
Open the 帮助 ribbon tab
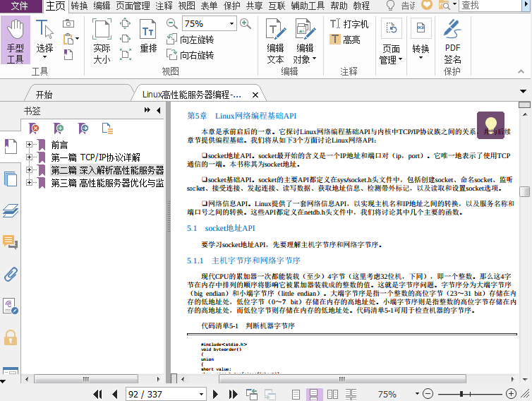[x=339, y=6]
